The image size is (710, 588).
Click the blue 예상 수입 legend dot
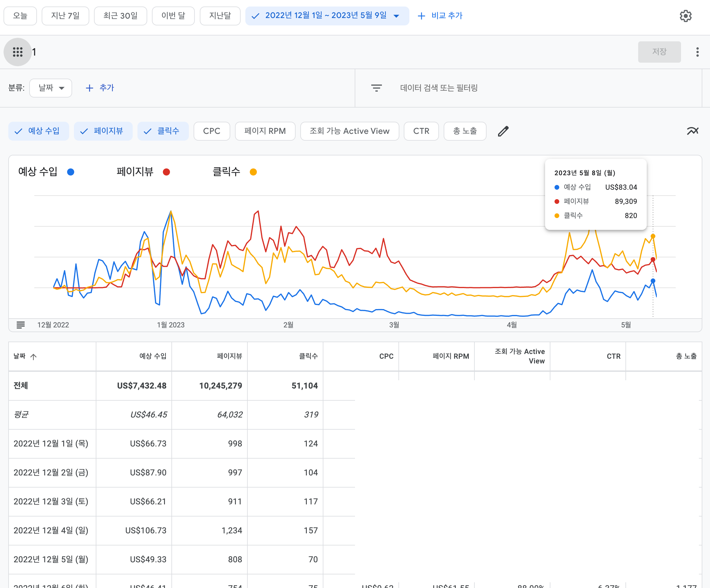pos(71,172)
